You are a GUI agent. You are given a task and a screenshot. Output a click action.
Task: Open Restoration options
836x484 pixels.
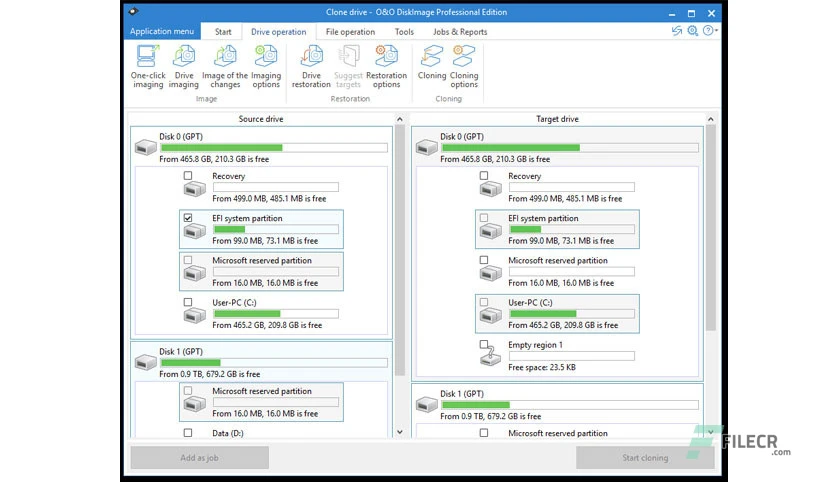(387, 67)
